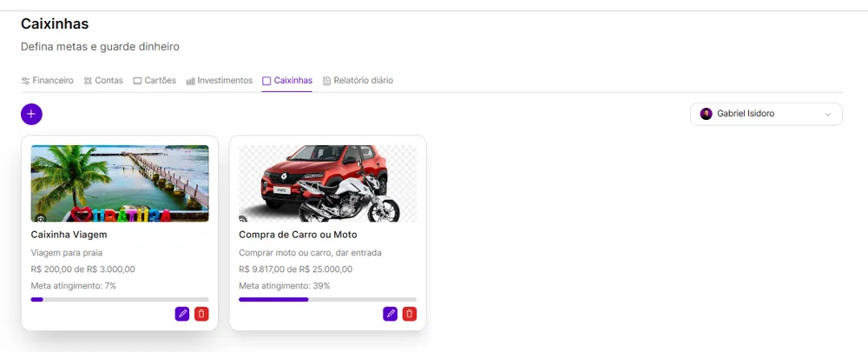Open the beach photo thumbnail
Screen dimensions: 868x352
(120, 183)
